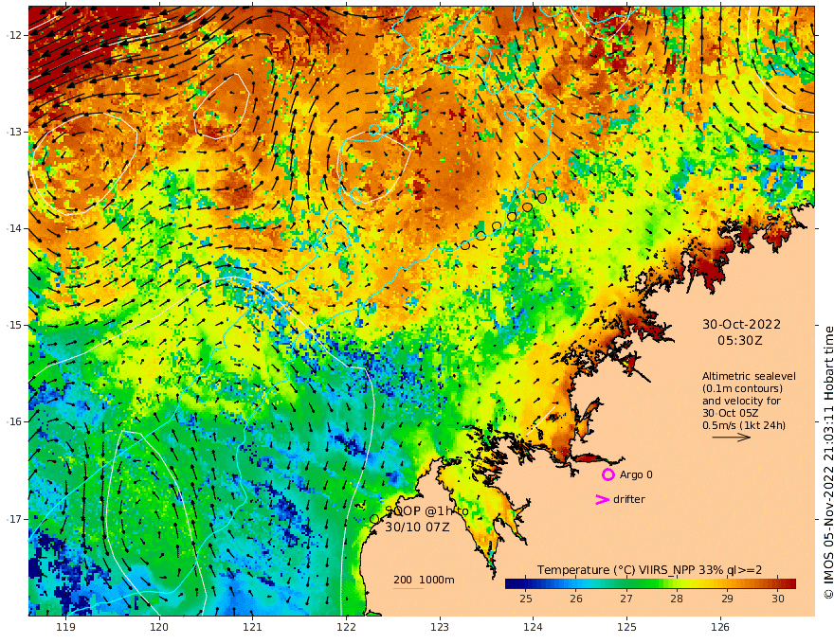Click the 'Altimetric sealevel' legend text
This screenshot has width=834, height=644.
click(749, 376)
